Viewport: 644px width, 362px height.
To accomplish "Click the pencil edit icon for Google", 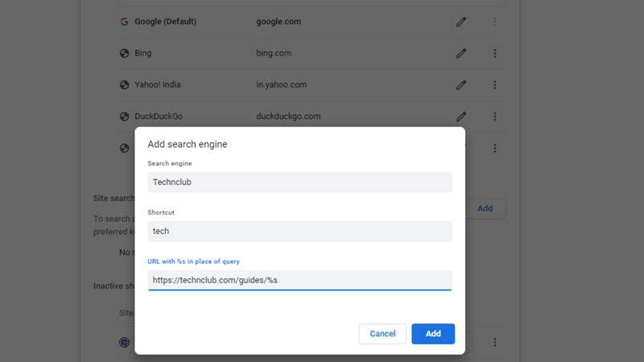I will coord(460,22).
